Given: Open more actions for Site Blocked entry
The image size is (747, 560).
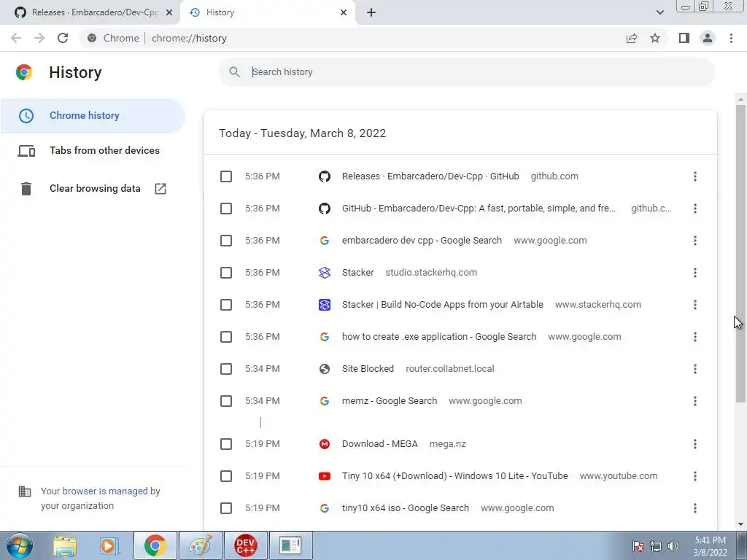Looking at the screenshot, I should (695, 369).
